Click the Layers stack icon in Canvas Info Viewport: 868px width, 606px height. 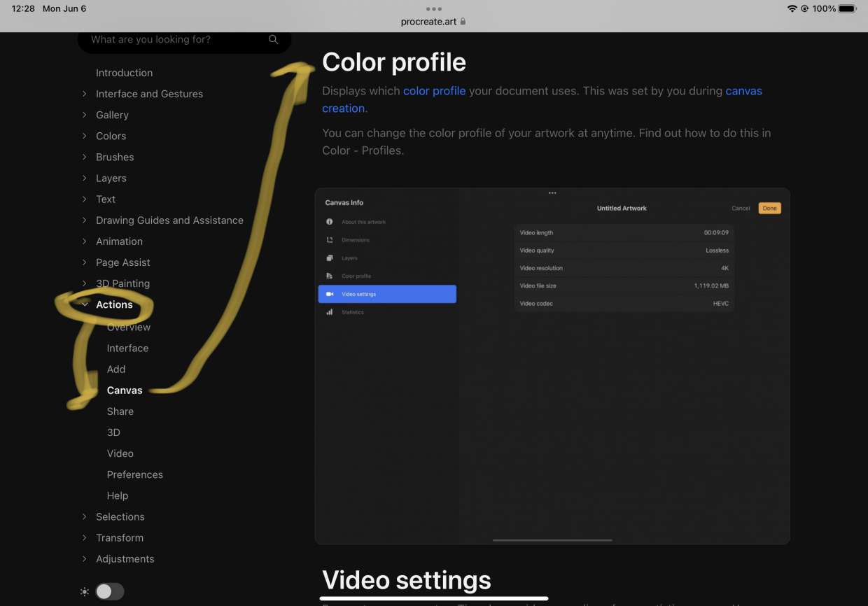pos(329,258)
